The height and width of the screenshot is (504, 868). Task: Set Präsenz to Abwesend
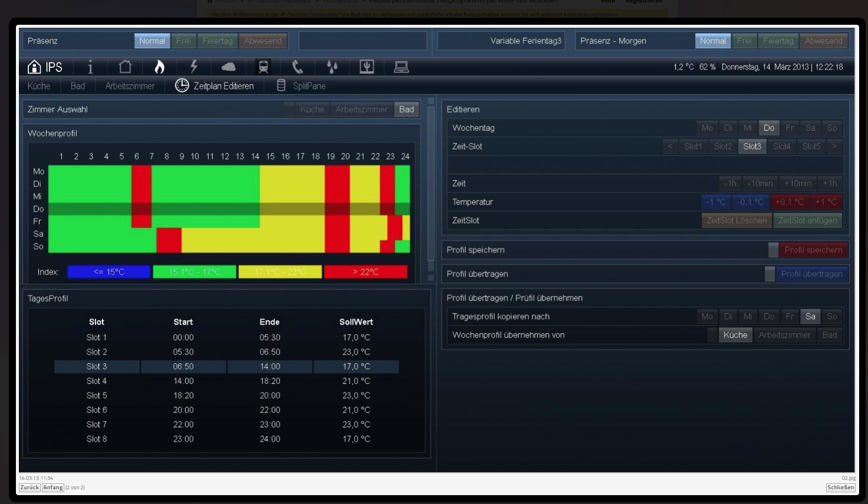tap(263, 41)
